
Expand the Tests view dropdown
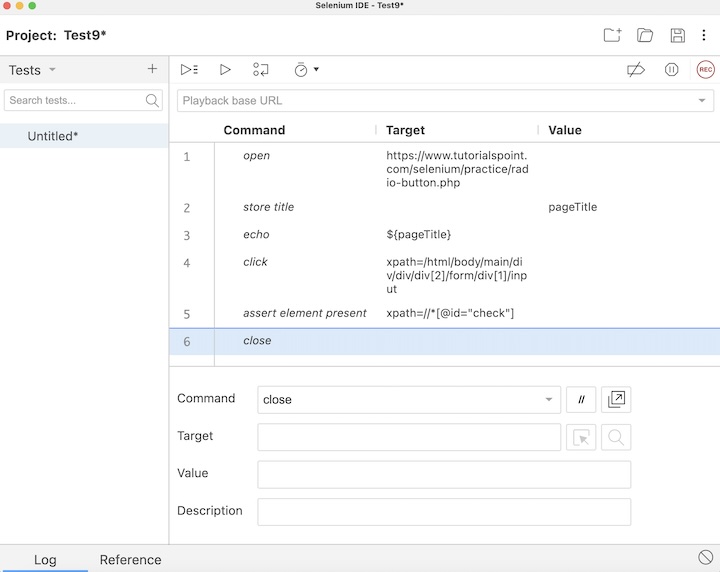point(52,70)
